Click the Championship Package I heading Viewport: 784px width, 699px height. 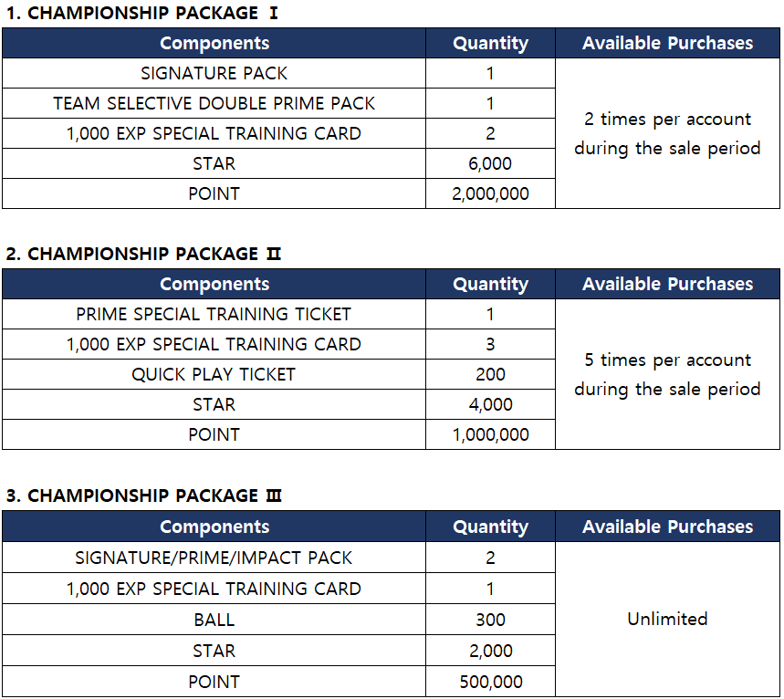(141, 14)
